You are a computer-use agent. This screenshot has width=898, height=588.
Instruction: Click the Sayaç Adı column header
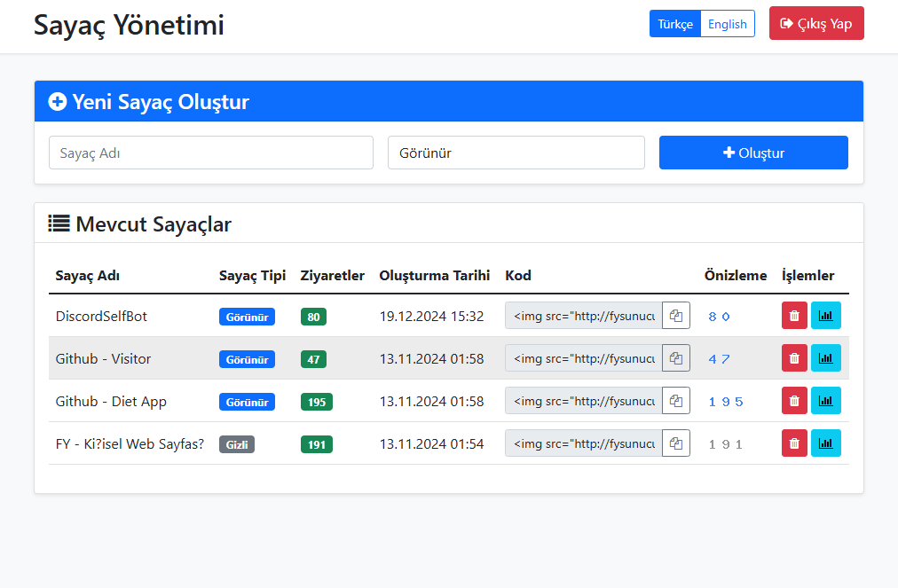point(88,276)
